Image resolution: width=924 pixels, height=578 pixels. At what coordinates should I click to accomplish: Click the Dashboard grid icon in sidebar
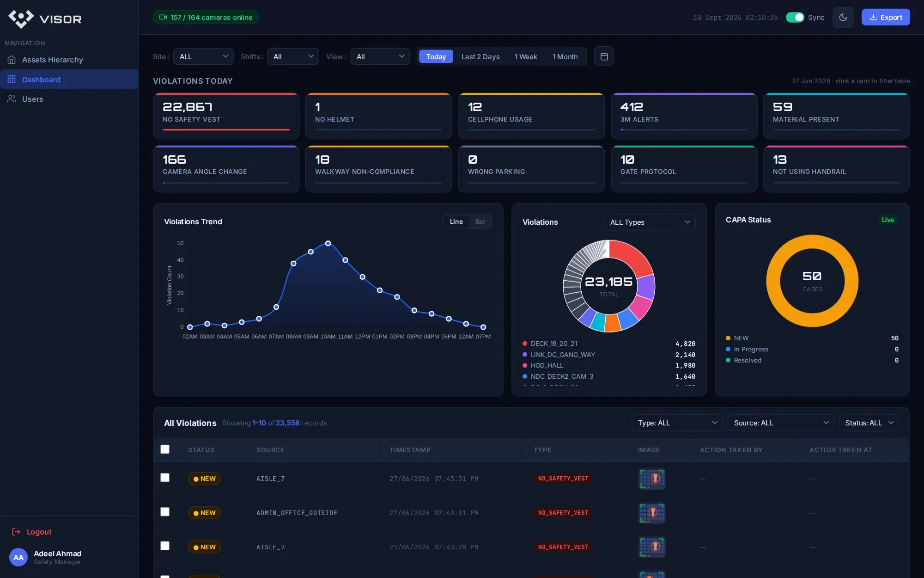[x=12, y=80]
